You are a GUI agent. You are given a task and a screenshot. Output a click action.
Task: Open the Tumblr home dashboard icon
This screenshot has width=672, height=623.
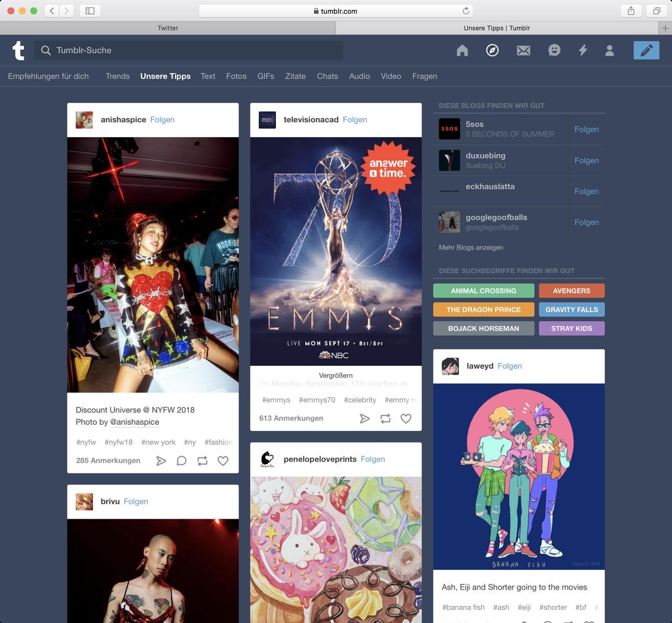(x=462, y=50)
